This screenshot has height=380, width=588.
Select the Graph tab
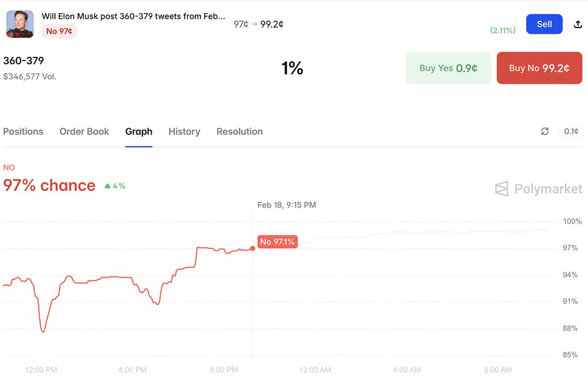(139, 131)
